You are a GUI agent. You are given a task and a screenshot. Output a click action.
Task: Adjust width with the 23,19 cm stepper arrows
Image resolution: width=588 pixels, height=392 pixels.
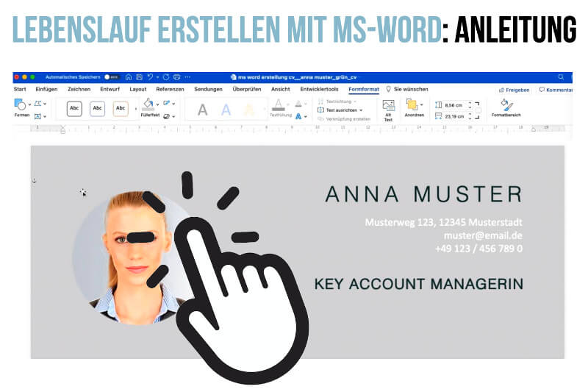(470, 116)
